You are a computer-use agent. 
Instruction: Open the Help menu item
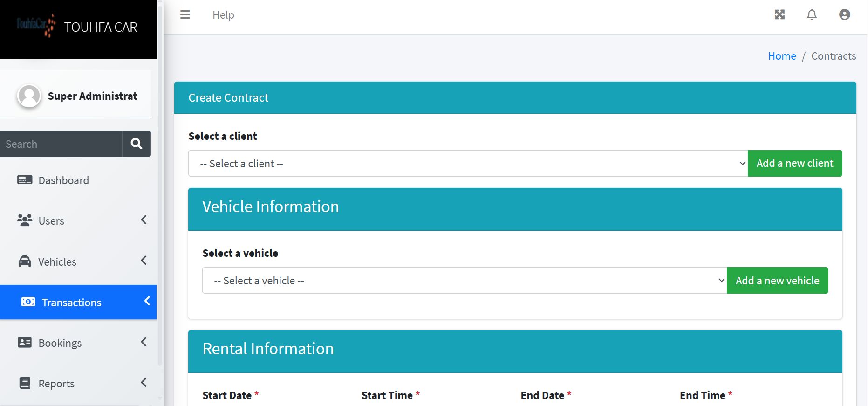click(x=223, y=15)
